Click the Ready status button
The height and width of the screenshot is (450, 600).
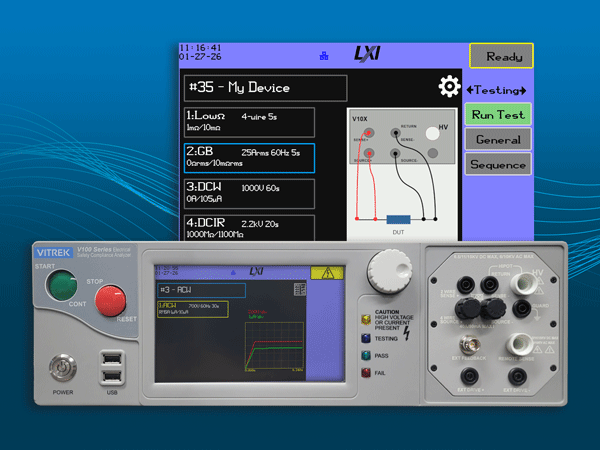pyautogui.click(x=501, y=57)
